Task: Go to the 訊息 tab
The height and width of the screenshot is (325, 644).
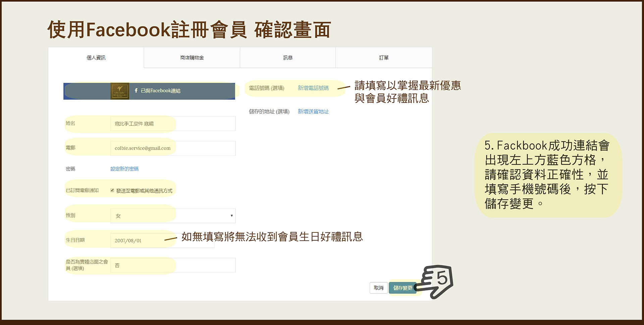Action: point(288,58)
